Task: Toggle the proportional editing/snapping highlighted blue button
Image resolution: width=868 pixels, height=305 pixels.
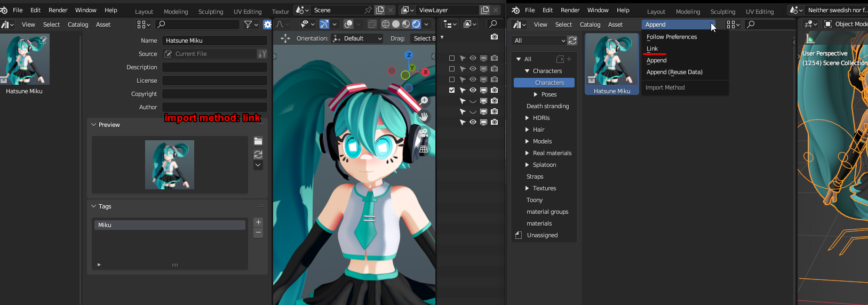Action: tap(324, 24)
